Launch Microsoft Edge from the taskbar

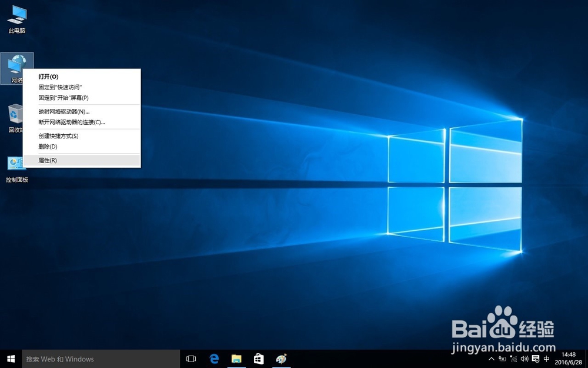click(x=213, y=359)
